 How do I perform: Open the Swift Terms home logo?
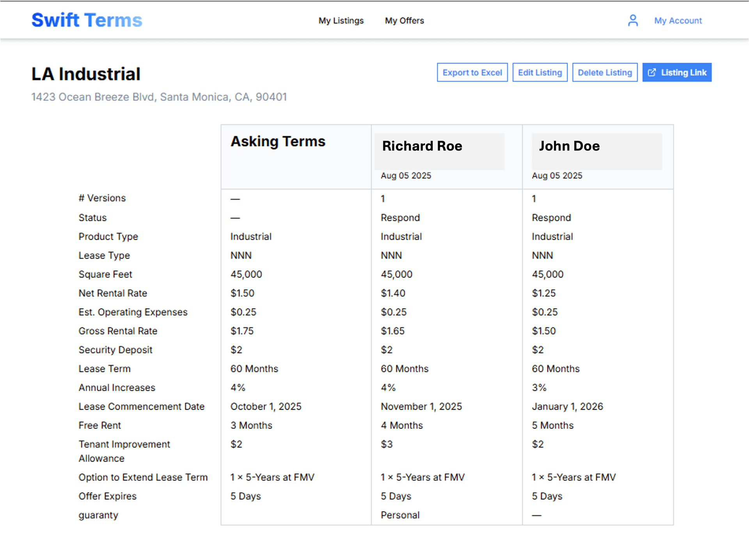(87, 20)
